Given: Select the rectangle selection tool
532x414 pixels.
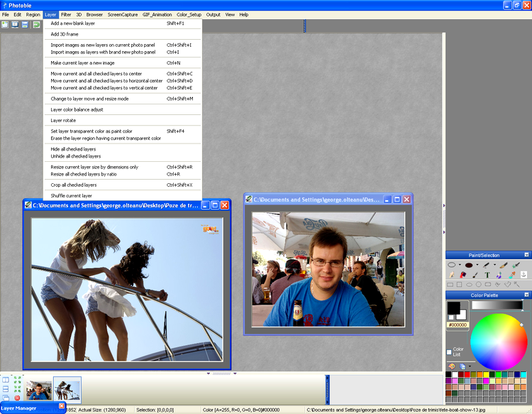Looking at the screenshot, I should pyautogui.click(x=450, y=285).
